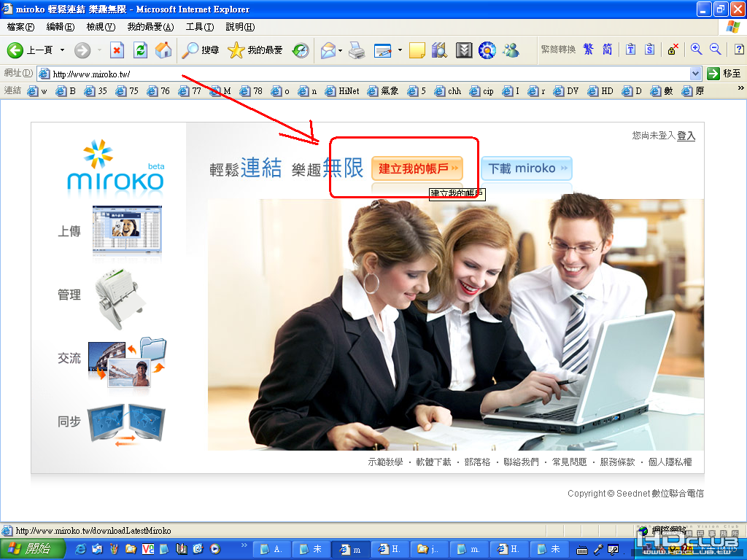The width and height of the screenshot is (747, 560).
Task: Open the 個人隱私權 privacy link
Action: pyautogui.click(x=670, y=462)
